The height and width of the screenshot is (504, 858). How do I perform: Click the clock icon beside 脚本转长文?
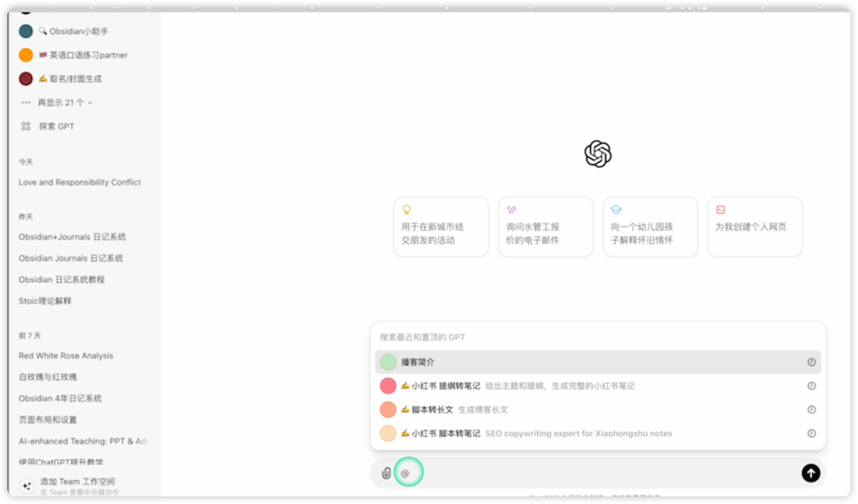[811, 410]
